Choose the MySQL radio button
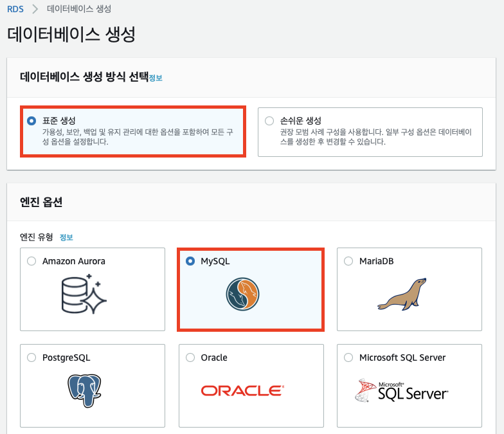The width and height of the screenshot is (504, 434). (x=190, y=261)
